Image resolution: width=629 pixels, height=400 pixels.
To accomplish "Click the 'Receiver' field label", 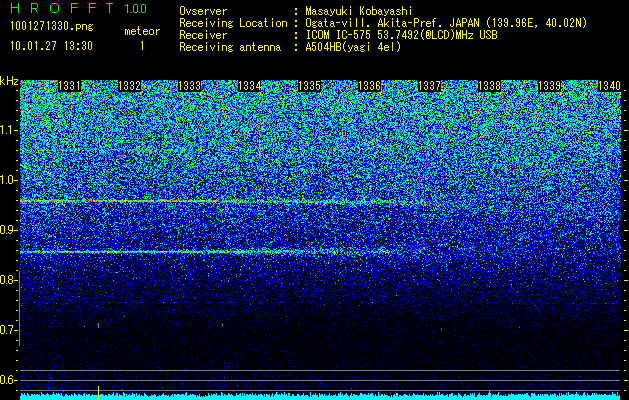I will pos(203,35).
